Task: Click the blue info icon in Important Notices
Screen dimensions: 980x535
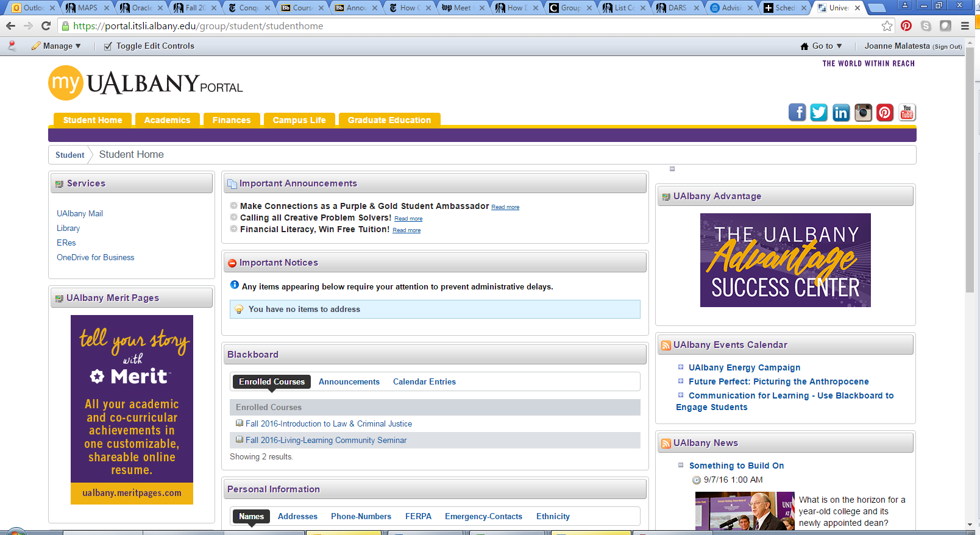Action: point(235,285)
